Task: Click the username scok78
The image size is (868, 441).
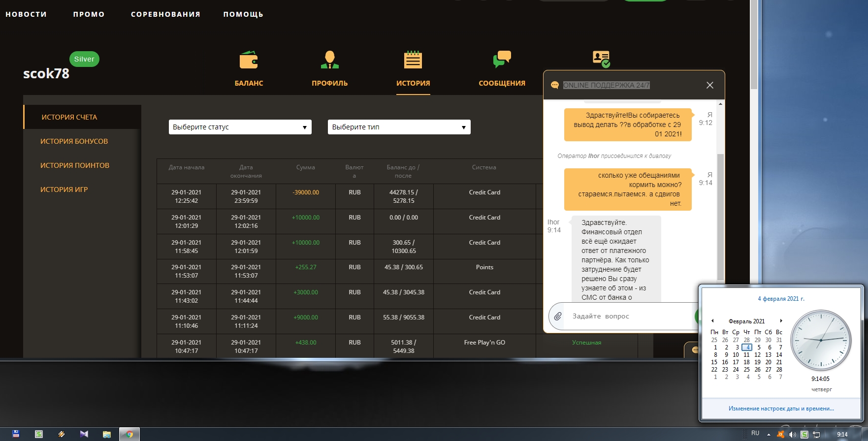Action: 46,74
